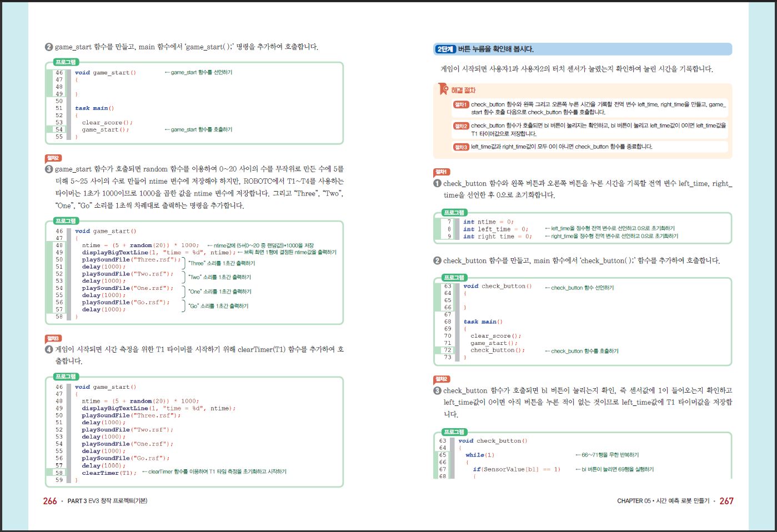
Task: Click the code line ntime = (5 + random(20)) * 1000; with annotation
Action: click(x=140, y=245)
